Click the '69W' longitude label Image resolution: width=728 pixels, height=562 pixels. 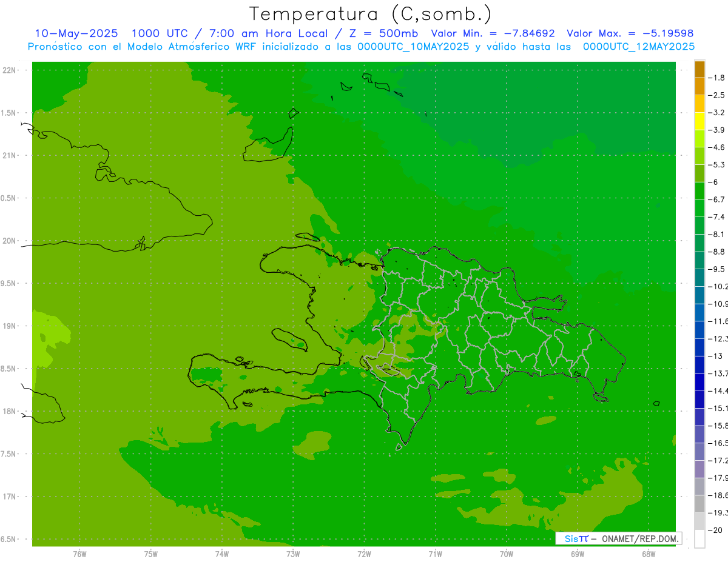coord(578,554)
